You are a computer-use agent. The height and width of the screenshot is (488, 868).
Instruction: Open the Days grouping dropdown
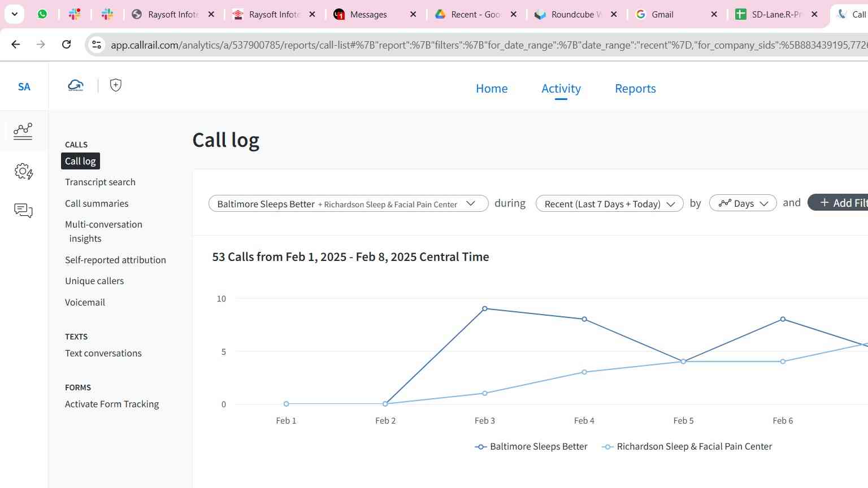(x=743, y=203)
